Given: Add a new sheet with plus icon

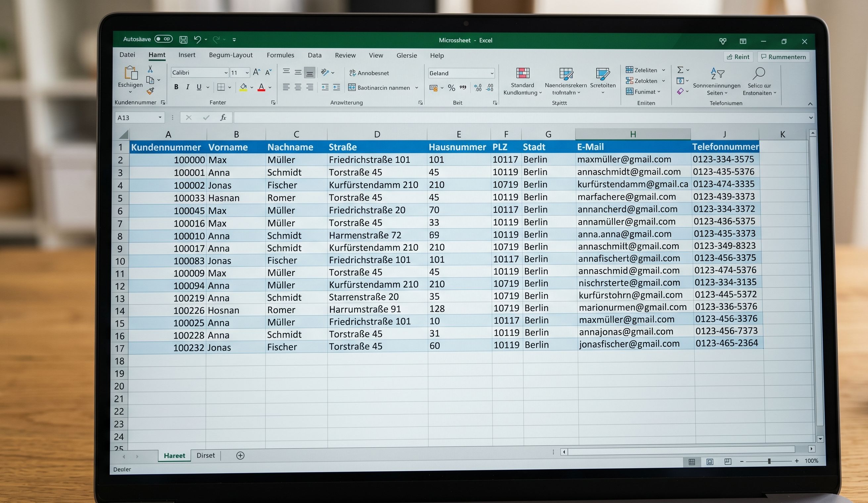Looking at the screenshot, I should tap(240, 455).
